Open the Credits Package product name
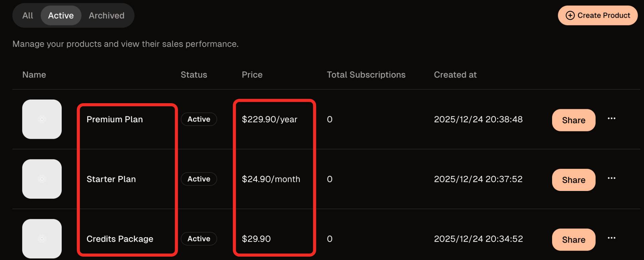The height and width of the screenshot is (260, 644). tap(120, 239)
